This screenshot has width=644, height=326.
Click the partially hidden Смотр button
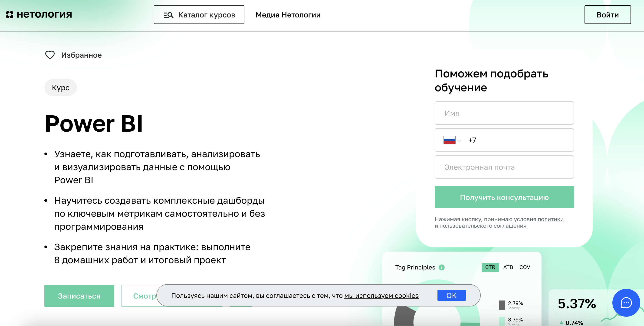tap(139, 296)
